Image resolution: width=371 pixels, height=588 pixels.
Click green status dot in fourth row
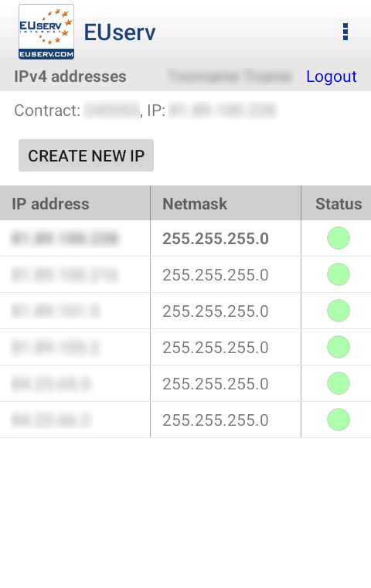339,347
